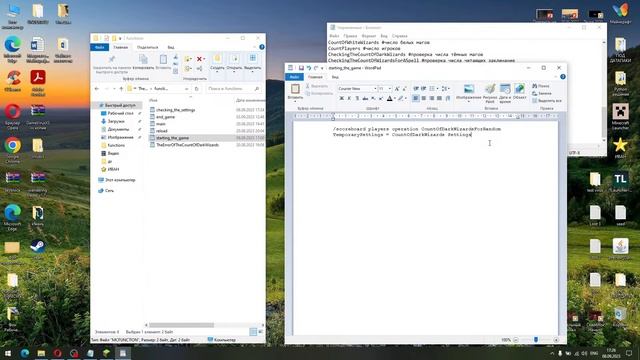The height and width of the screenshot is (360, 640).
Task: Click Find (Поиск) in WordPad editing group
Action: [x=541, y=86]
